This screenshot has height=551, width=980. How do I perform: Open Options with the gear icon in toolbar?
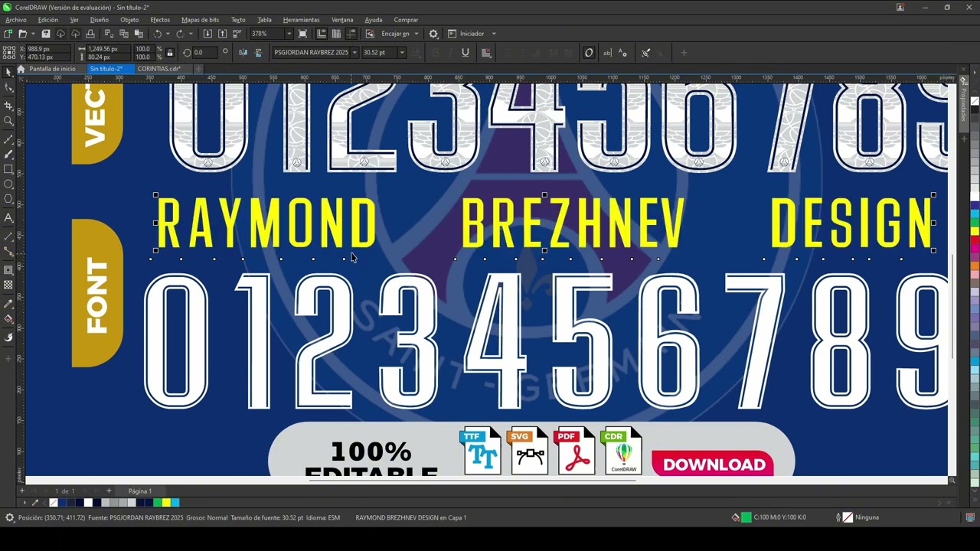(x=433, y=34)
